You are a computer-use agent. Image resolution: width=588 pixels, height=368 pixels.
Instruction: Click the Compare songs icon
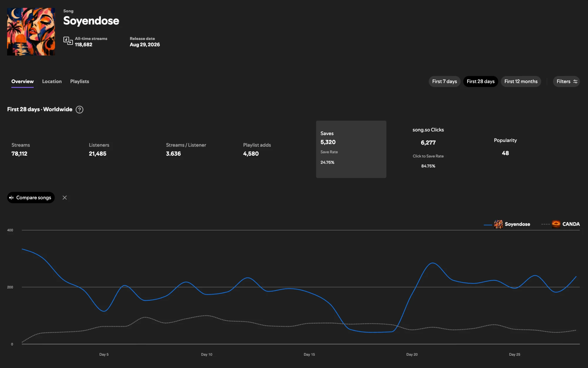click(x=11, y=198)
